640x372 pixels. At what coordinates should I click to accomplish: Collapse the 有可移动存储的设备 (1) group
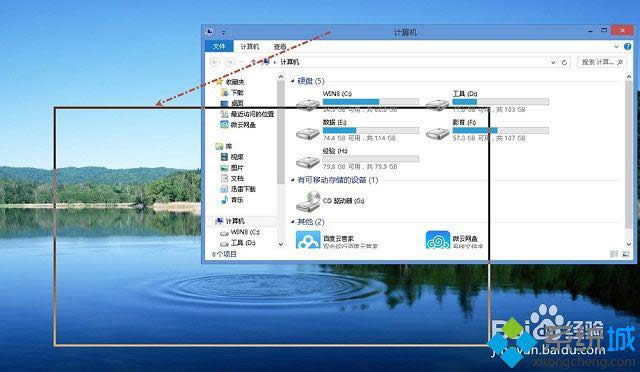(293, 180)
